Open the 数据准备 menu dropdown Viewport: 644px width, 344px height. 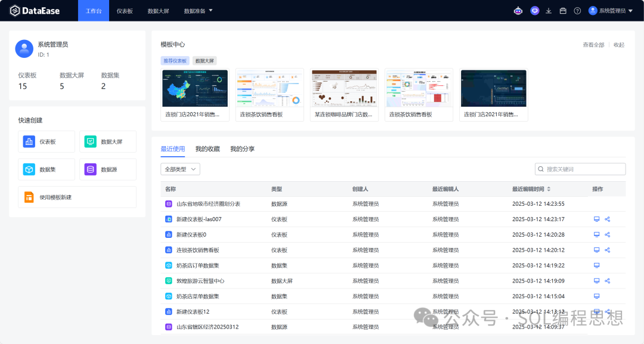199,11
